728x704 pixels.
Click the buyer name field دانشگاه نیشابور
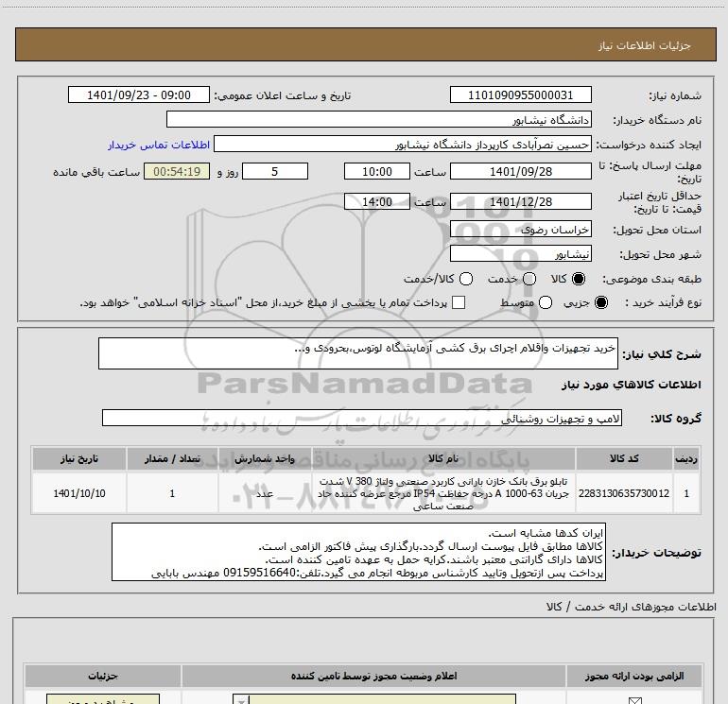[379, 120]
